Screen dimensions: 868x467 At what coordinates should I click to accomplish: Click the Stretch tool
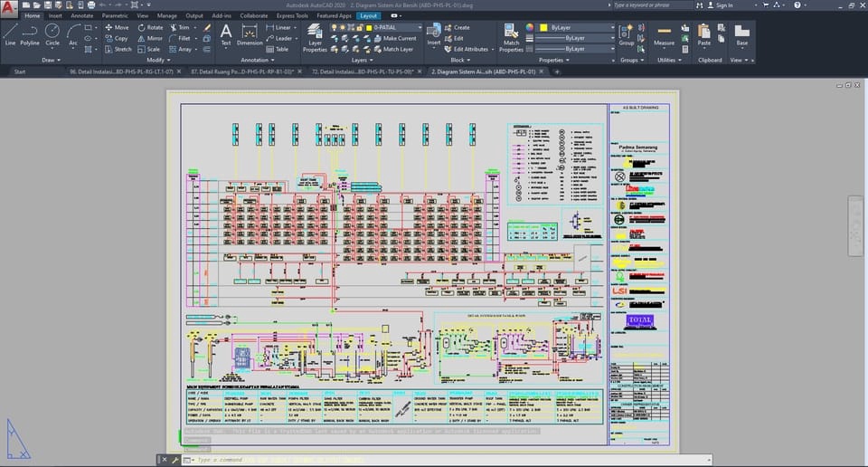point(118,49)
